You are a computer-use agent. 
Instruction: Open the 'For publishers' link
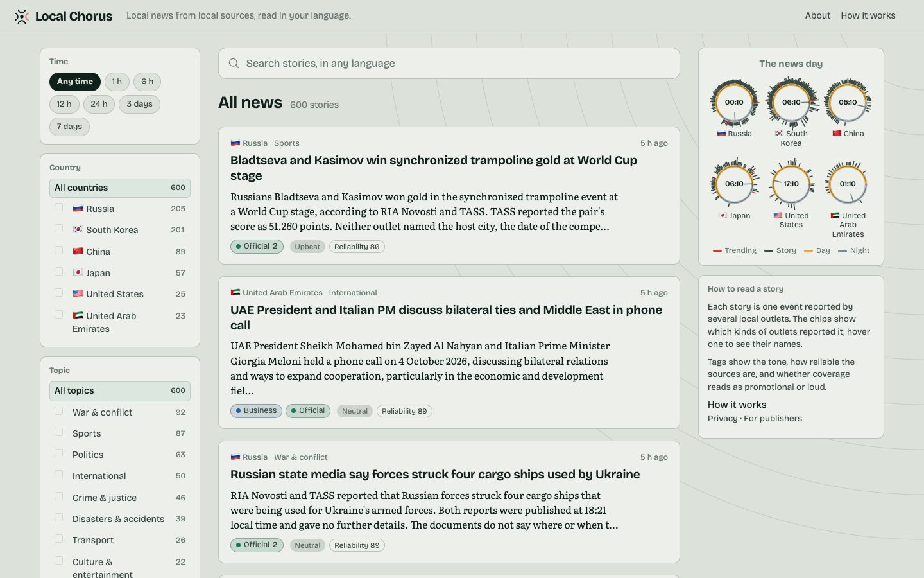773,419
